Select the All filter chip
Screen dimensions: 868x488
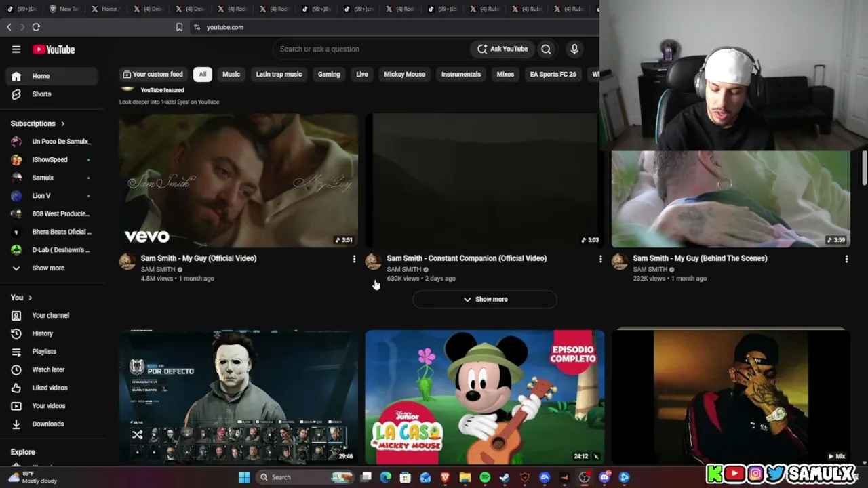[x=202, y=75]
